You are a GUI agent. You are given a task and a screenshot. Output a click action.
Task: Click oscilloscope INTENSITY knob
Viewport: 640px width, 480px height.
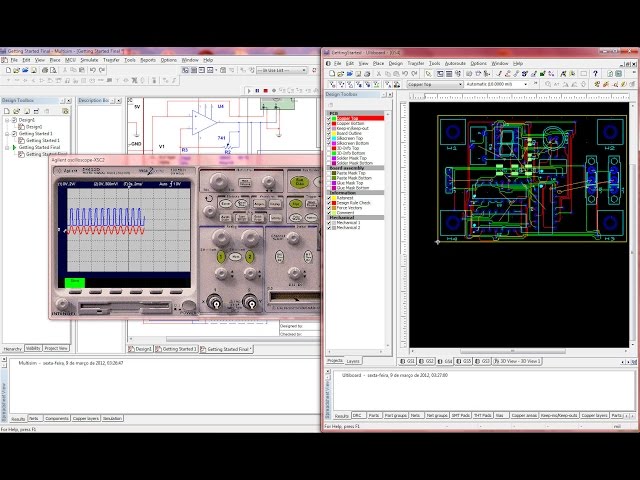[62, 304]
